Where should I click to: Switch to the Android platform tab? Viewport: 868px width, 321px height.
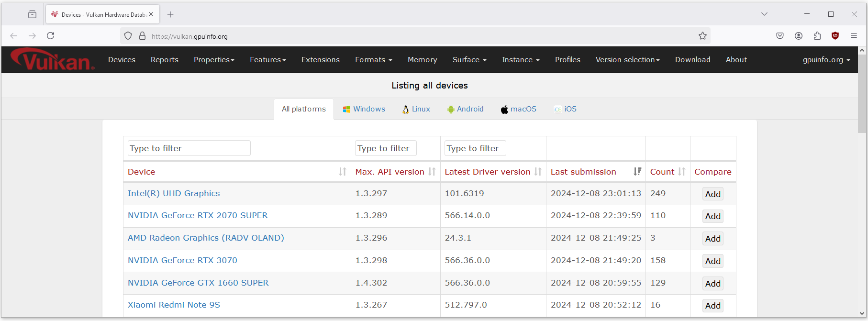point(466,109)
